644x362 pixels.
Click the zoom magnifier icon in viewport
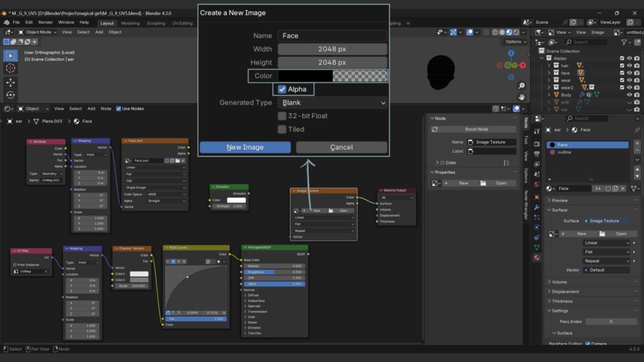pyautogui.click(x=521, y=85)
